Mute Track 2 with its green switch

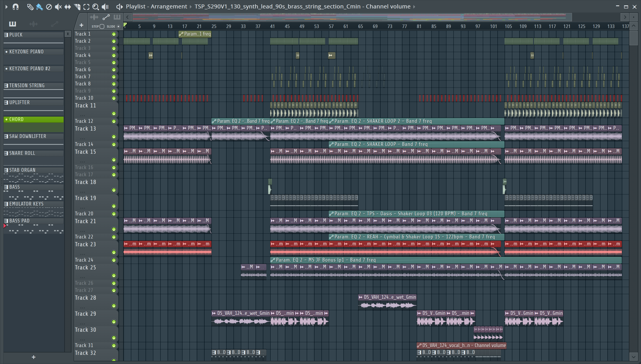(x=114, y=41)
